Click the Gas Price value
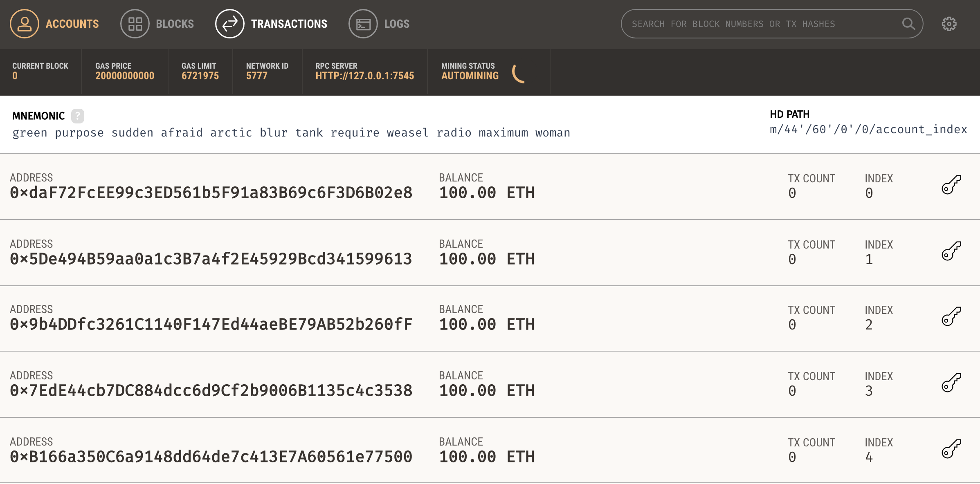Image resolution: width=980 pixels, height=484 pixels. (x=124, y=76)
